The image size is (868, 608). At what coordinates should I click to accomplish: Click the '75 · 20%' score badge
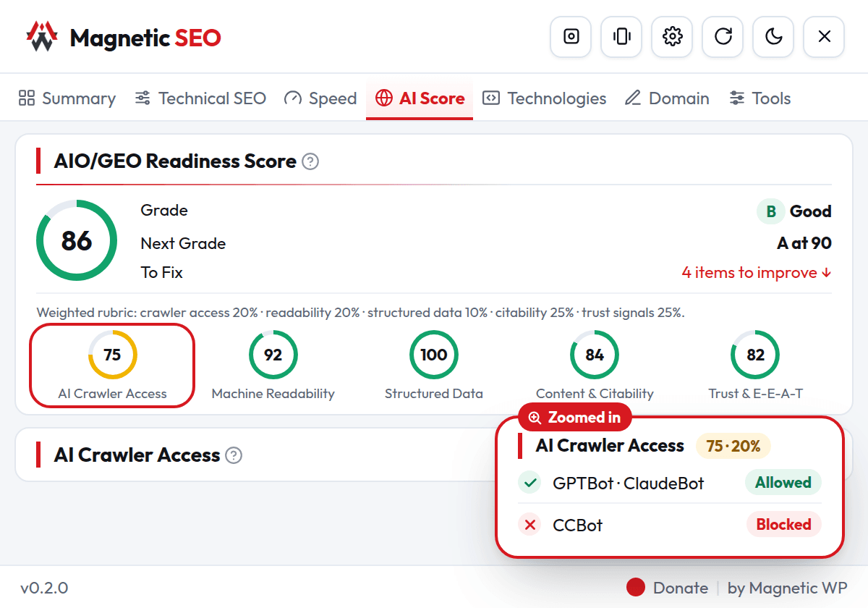click(x=733, y=446)
